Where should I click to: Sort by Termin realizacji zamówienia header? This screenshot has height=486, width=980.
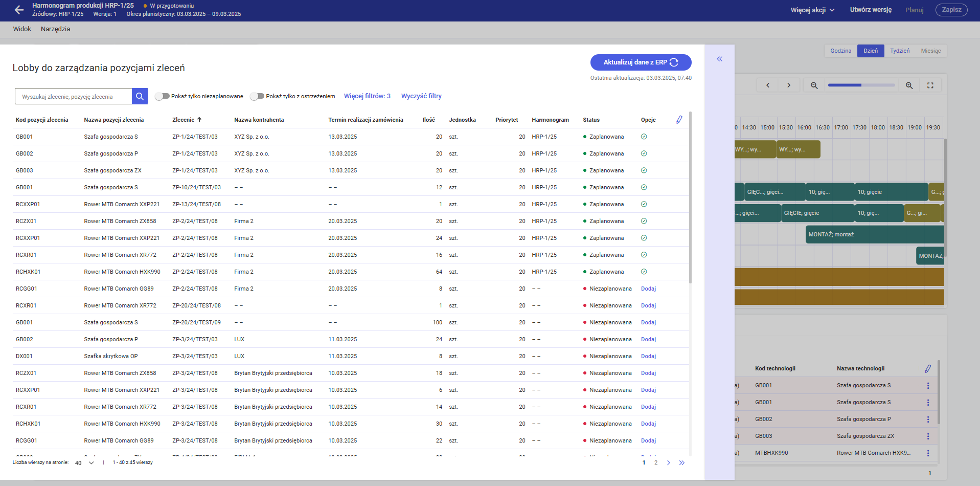(366, 120)
